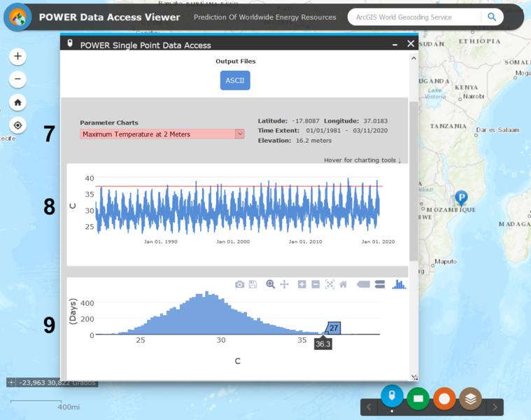Click the red threshold line on time series
This screenshot has width=531, height=420.
[x=239, y=186]
